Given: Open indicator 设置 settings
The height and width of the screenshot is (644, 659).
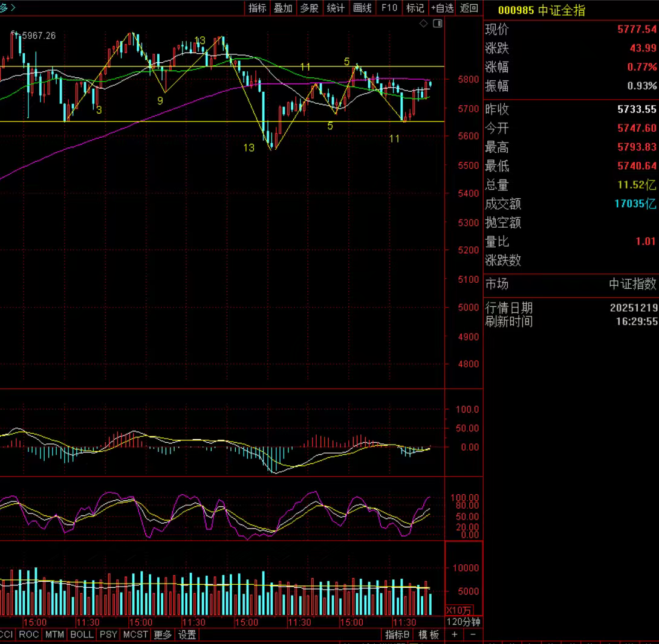Looking at the screenshot, I should point(187,634).
